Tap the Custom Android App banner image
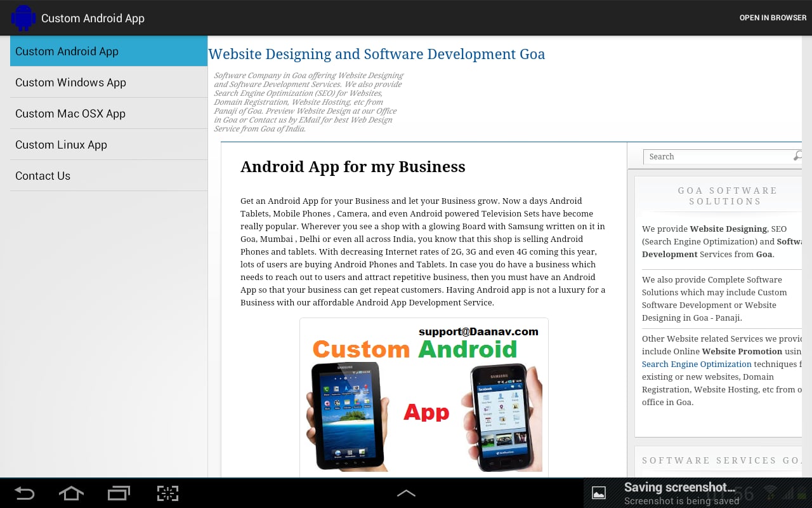The width and height of the screenshot is (812, 508). pyautogui.click(x=424, y=398)
